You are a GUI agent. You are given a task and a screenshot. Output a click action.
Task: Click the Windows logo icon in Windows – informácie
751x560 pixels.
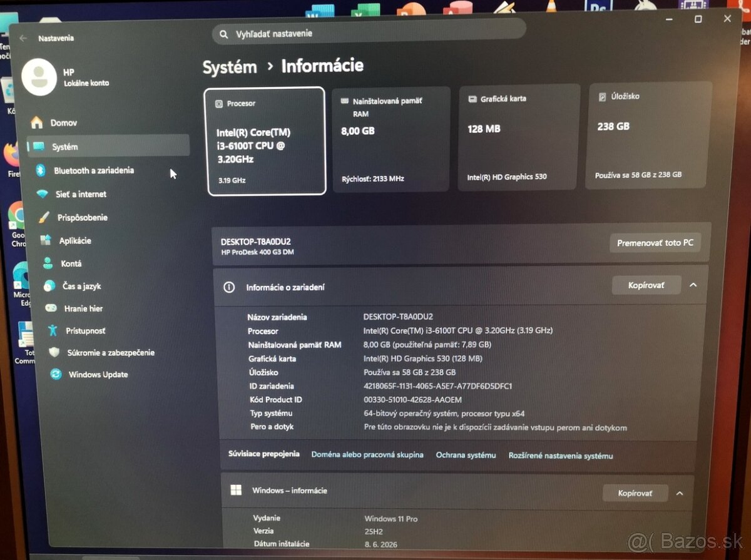pyautogui.click(x=236, y=491)
